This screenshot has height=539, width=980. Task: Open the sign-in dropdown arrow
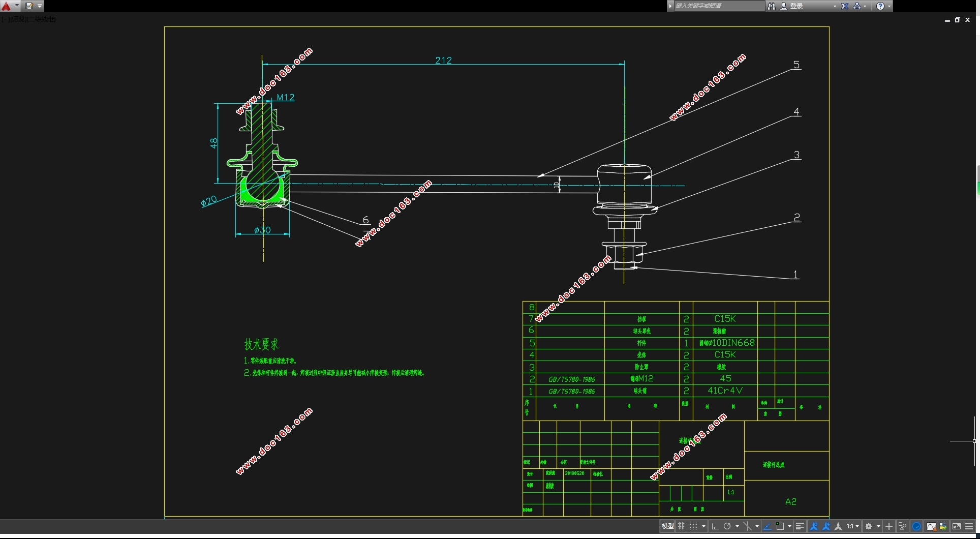click(835, 6)
